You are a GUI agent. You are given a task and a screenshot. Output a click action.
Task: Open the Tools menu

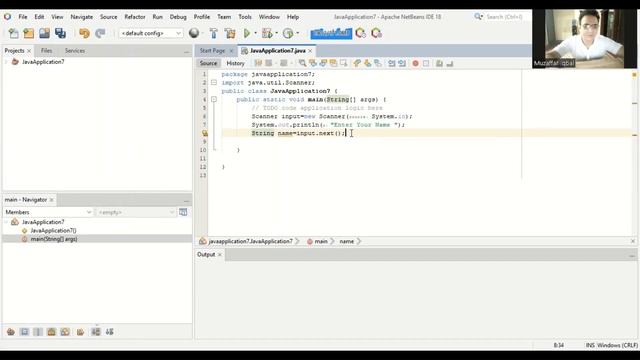pyautogui.click(x=245, y=17)
